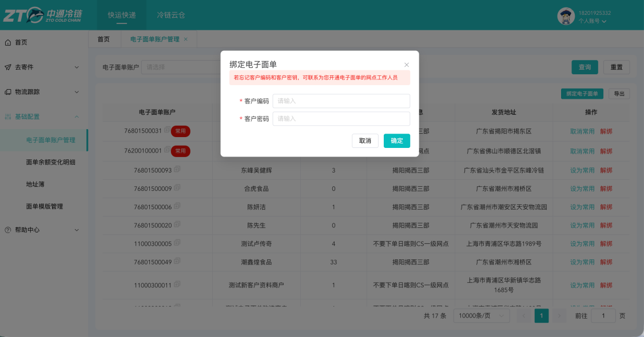Click the 前往 page number input
The height and width of the screenshot is (337, 644).
pyautogui.click(x=603, y=316)
